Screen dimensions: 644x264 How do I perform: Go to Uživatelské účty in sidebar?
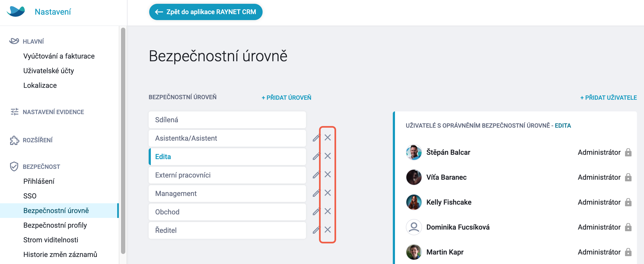(x=49, y=71)
